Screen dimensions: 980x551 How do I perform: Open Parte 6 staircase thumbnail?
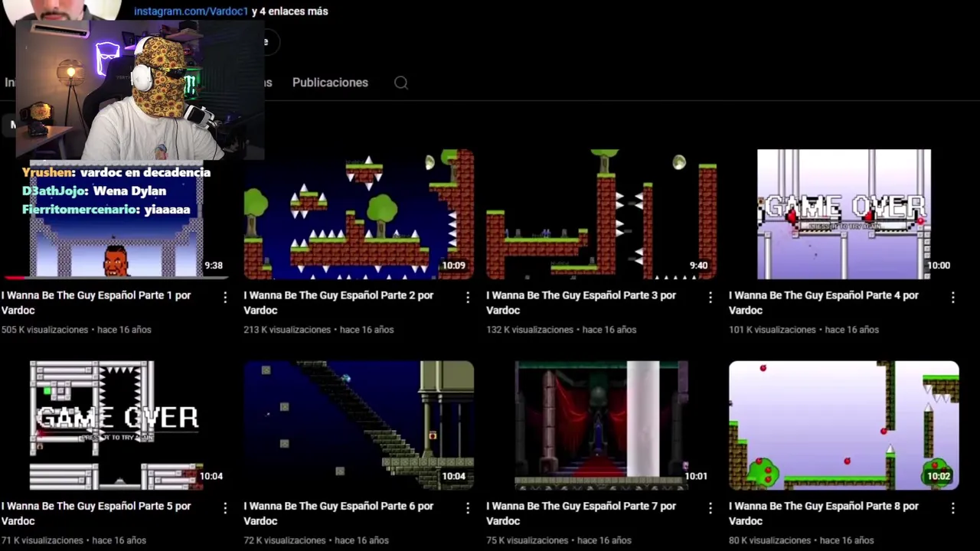[358, 425]
